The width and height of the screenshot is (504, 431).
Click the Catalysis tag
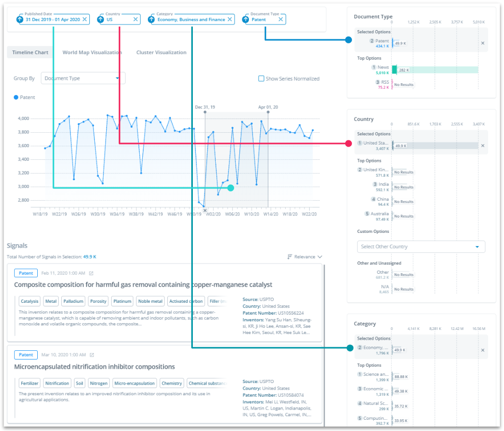pos(30,301)
